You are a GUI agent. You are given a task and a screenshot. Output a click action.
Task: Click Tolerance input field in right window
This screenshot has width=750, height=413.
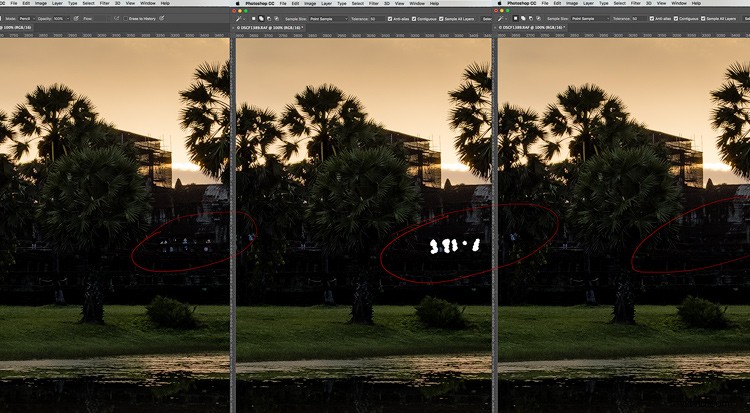639,19
